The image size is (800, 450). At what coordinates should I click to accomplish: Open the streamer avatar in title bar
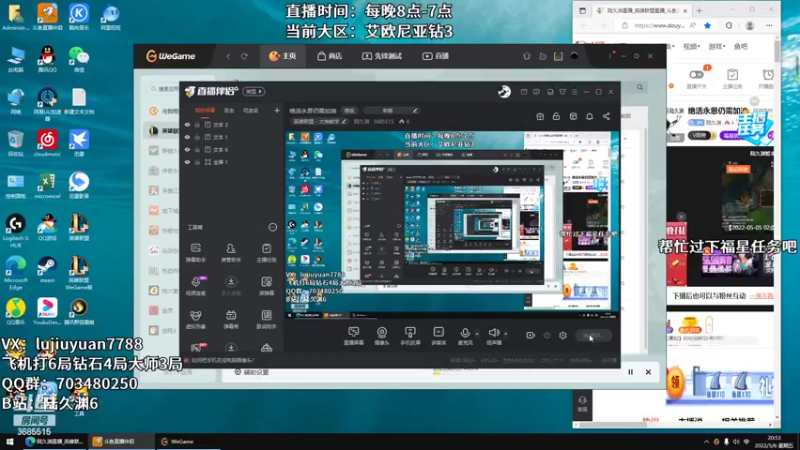[x=504, y=91]
